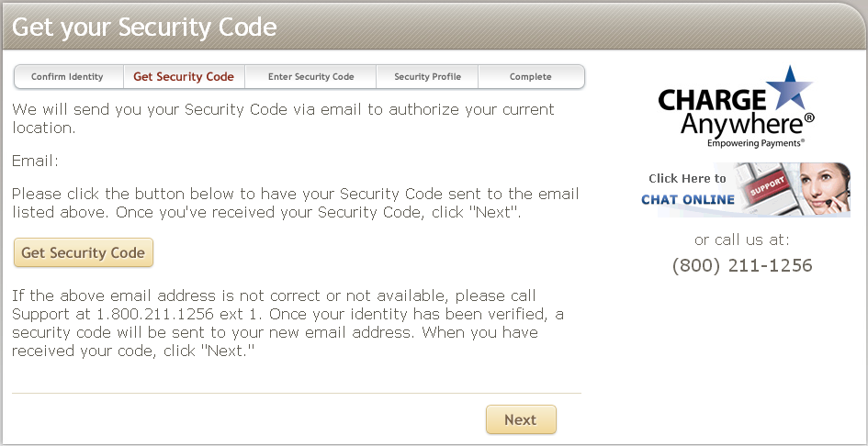This screenshot has width=868, height=446.
Task: Click the red Support key image
Action: [766, 188]
